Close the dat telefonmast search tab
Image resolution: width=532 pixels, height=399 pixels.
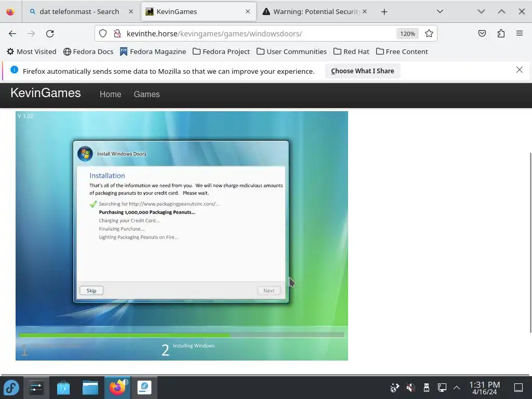point(131,11)
